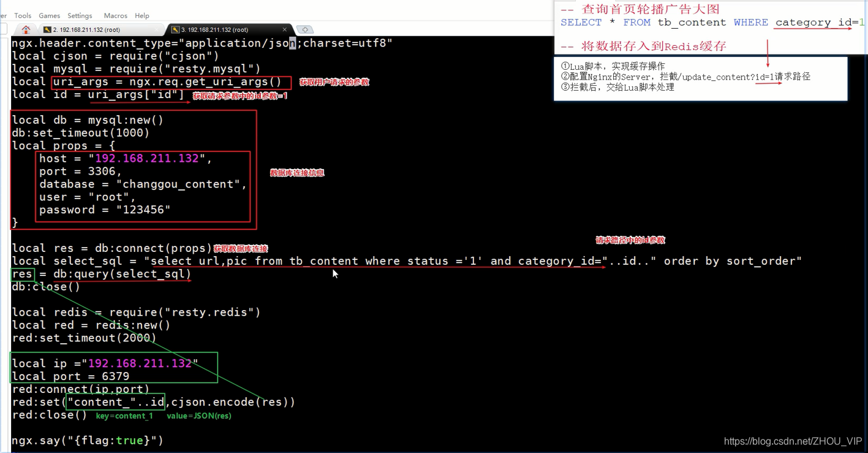The width and height of the screenshot is (868, 453).
Task: Click the database = "changgou_content" line
Action: (143, 185)
